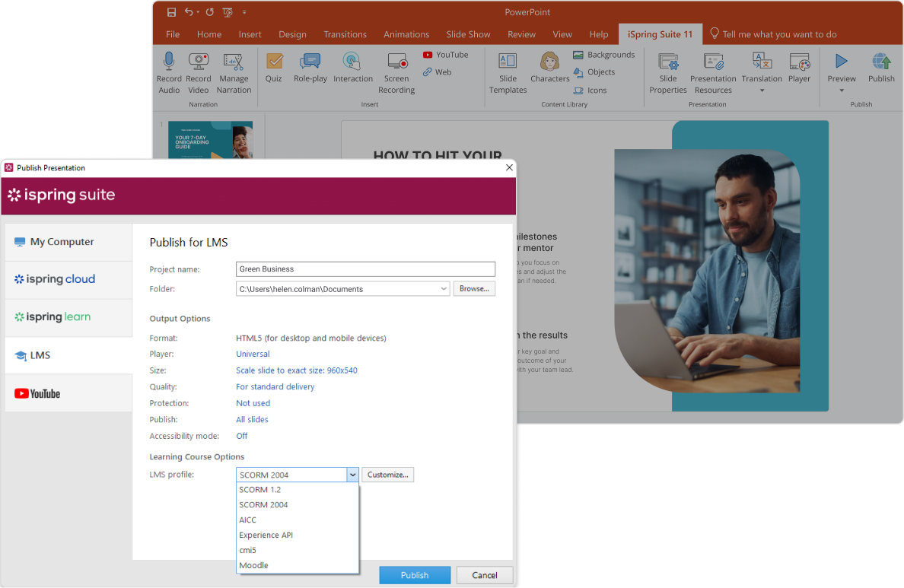This screenshot has height=588, width=904.
Task: Change the slide Size setting link
Action: [297, 370]
